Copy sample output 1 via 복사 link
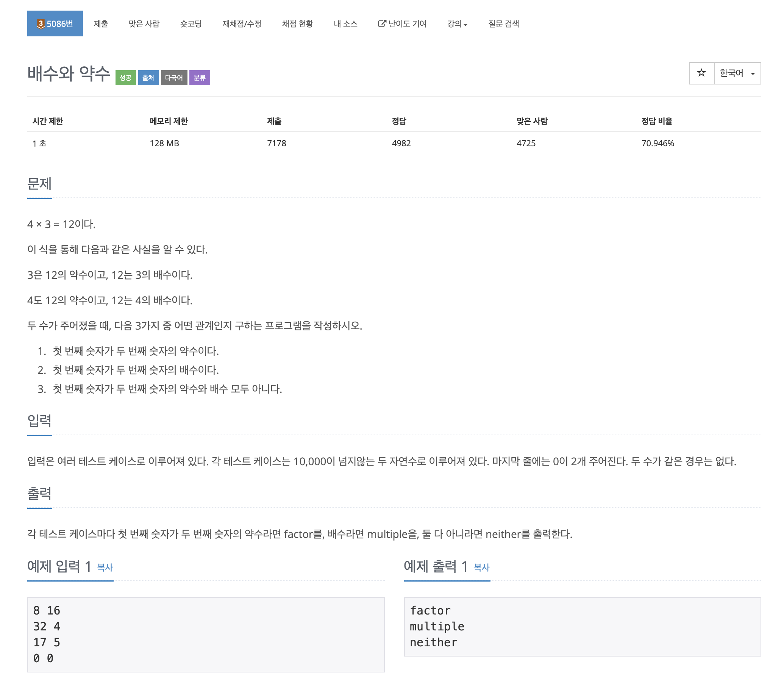The height and width of the screenshot is (688, 784). point(481,567)
